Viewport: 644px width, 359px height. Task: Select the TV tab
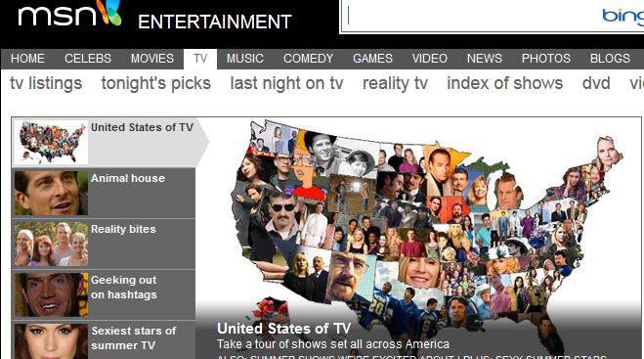coord(200,59)
